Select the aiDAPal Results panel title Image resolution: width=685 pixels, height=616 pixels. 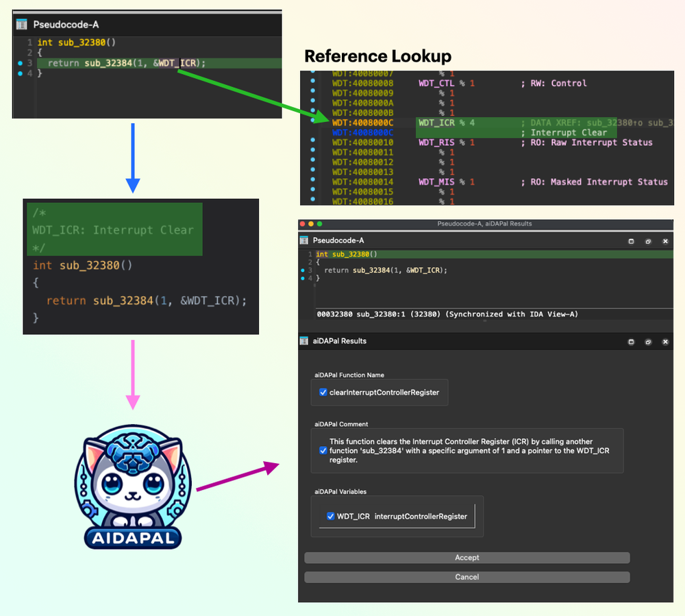(x=340, y=341)
